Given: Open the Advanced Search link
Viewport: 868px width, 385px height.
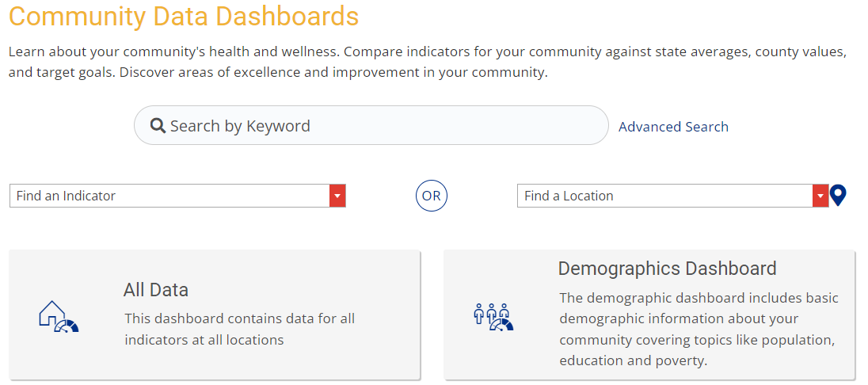Looking at the screenshot, I should click(x=673, y=127).
